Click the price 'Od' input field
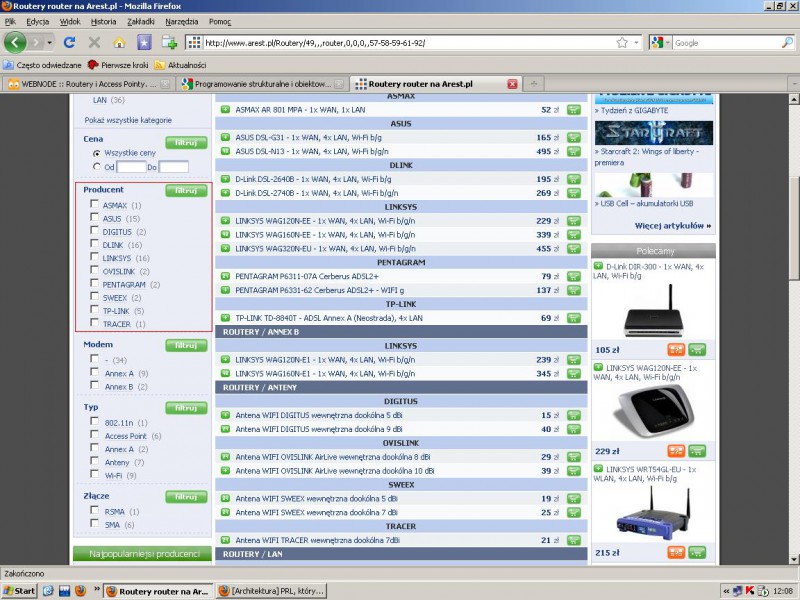 [131, 167]
